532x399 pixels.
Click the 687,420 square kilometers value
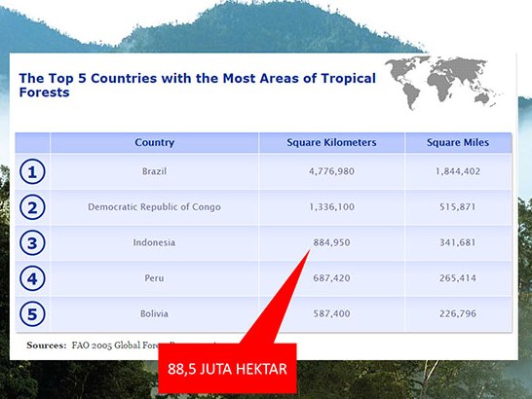point(331,278)
